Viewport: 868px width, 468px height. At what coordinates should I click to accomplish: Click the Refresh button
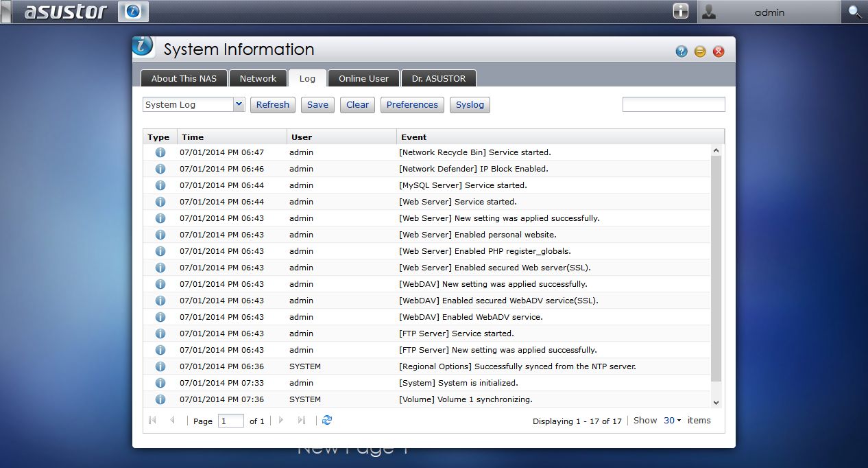point(273,104)
